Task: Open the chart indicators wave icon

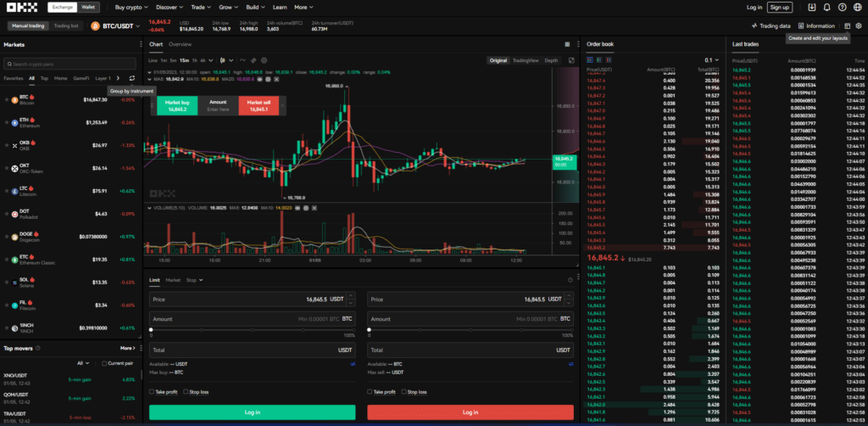Action: [242, 60]
